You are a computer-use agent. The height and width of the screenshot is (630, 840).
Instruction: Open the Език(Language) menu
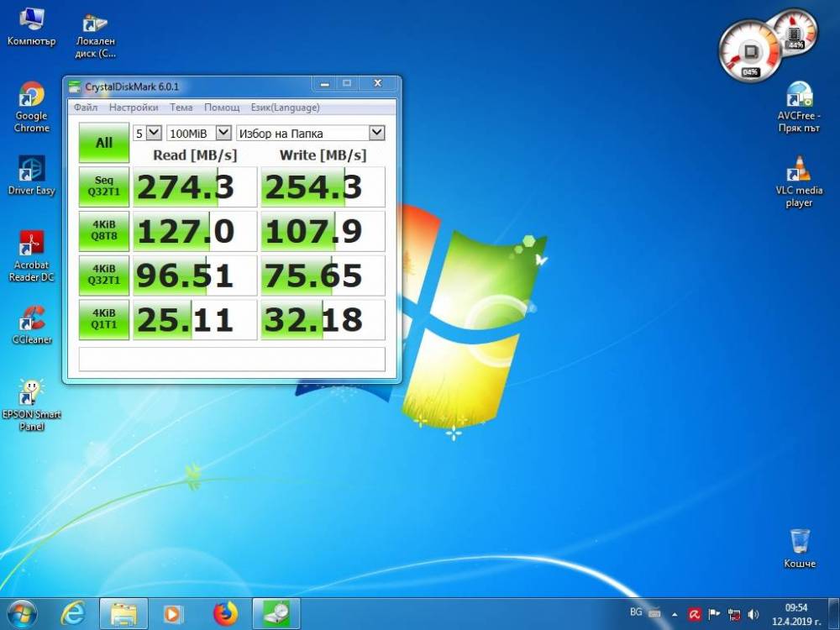[285, 108]
